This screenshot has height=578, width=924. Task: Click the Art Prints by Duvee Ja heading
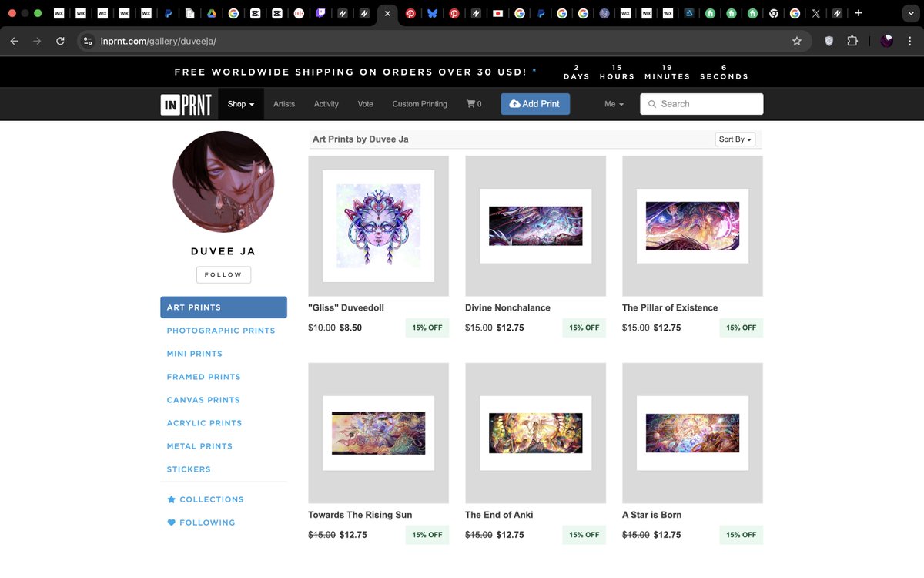360,139
